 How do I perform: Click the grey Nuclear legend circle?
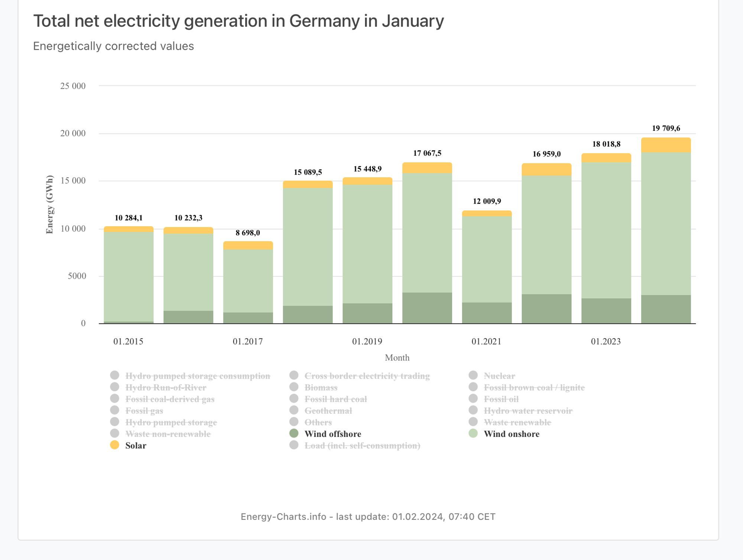click(473, 375)
